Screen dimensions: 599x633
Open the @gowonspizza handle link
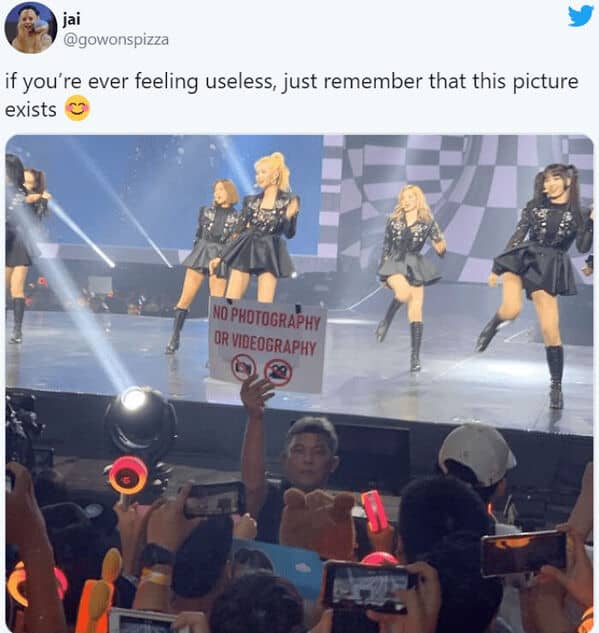(x=116, y=40)
